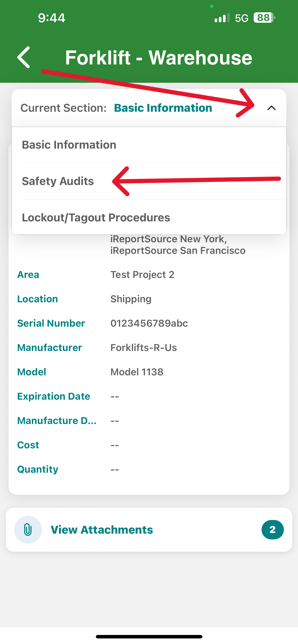This screenshot has height=644, width=298.
Task: Tap the battery indicator in status bar
Action: tap(265, 18)
